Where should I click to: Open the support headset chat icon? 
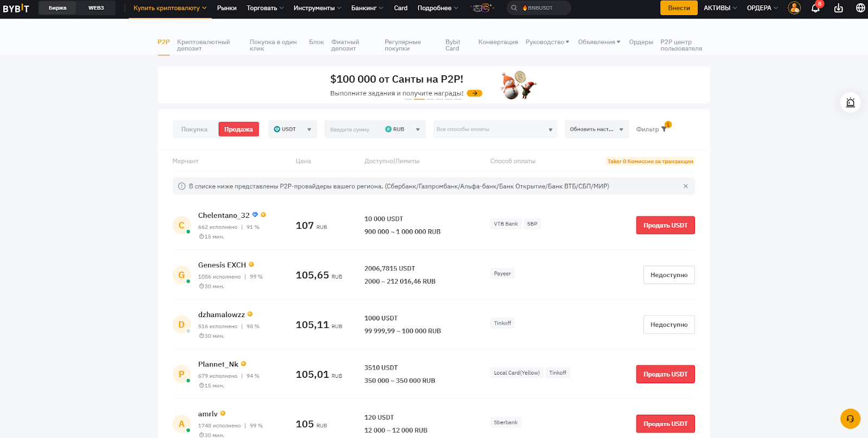point(850,418)
